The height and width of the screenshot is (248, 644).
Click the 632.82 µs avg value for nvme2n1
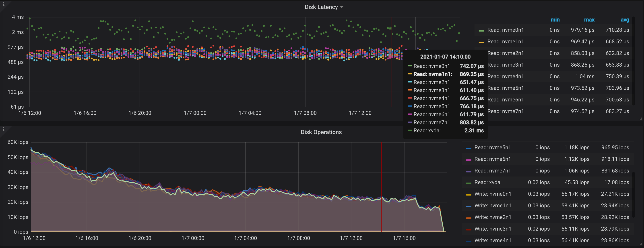617,53
